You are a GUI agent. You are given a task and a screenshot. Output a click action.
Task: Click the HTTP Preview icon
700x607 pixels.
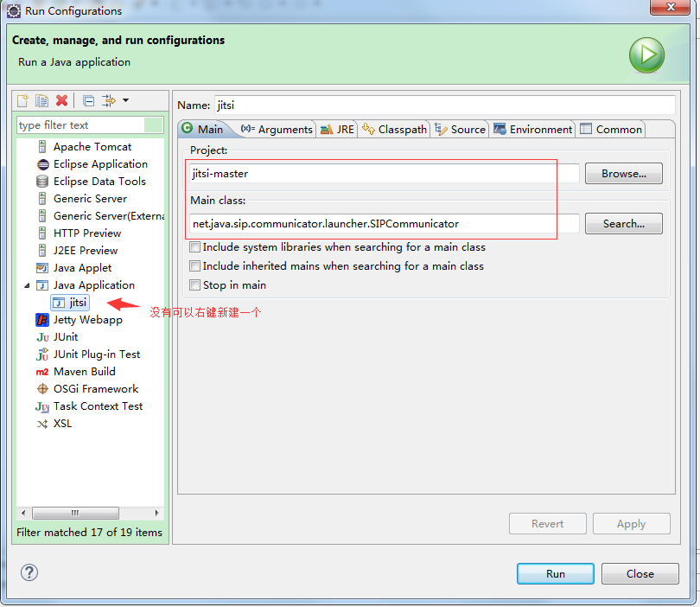pos(42,233)
